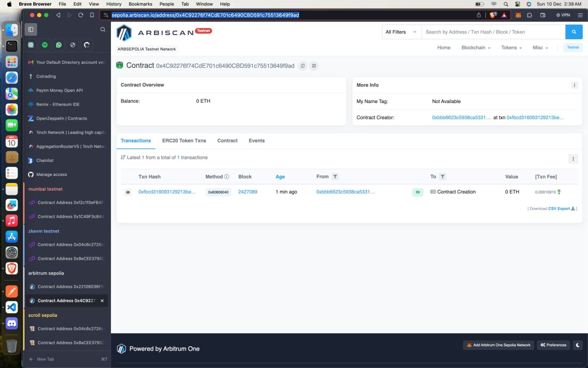The width and height of the screenshot is (588, 368).
Task: Open the Preferences settings
Action: click(553, 345)
